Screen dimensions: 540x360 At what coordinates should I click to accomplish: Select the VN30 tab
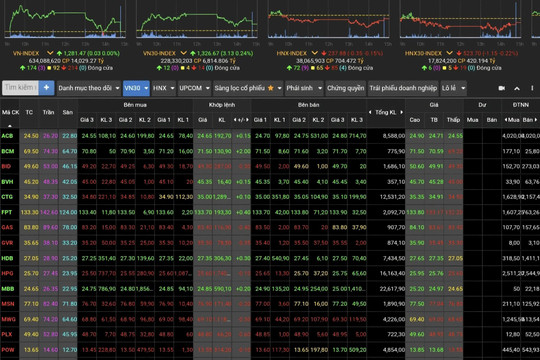(x=136, y=88)
